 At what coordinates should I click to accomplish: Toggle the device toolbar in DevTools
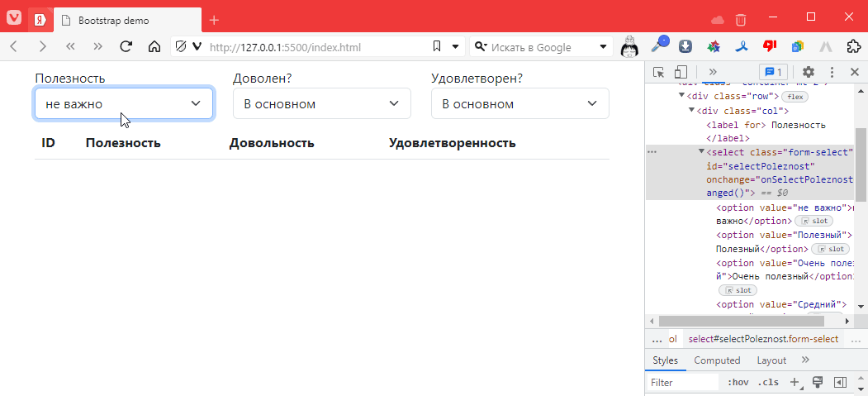tap(681, 73)
